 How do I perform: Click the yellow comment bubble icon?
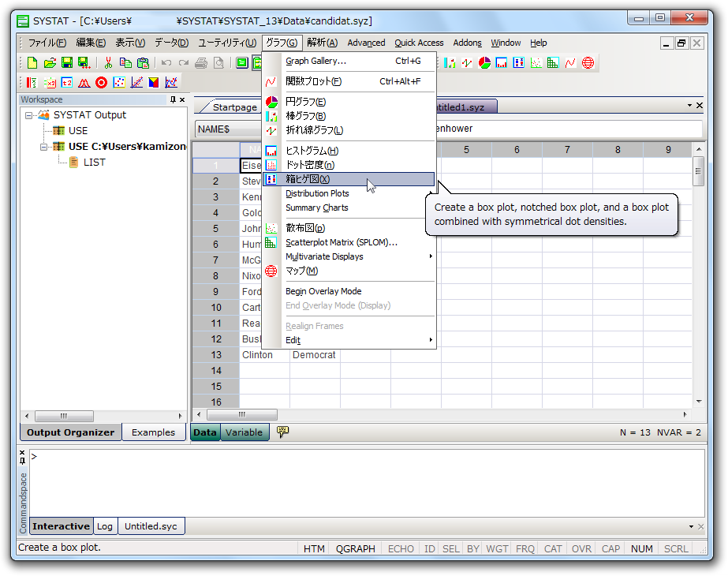tap(282, 432)
